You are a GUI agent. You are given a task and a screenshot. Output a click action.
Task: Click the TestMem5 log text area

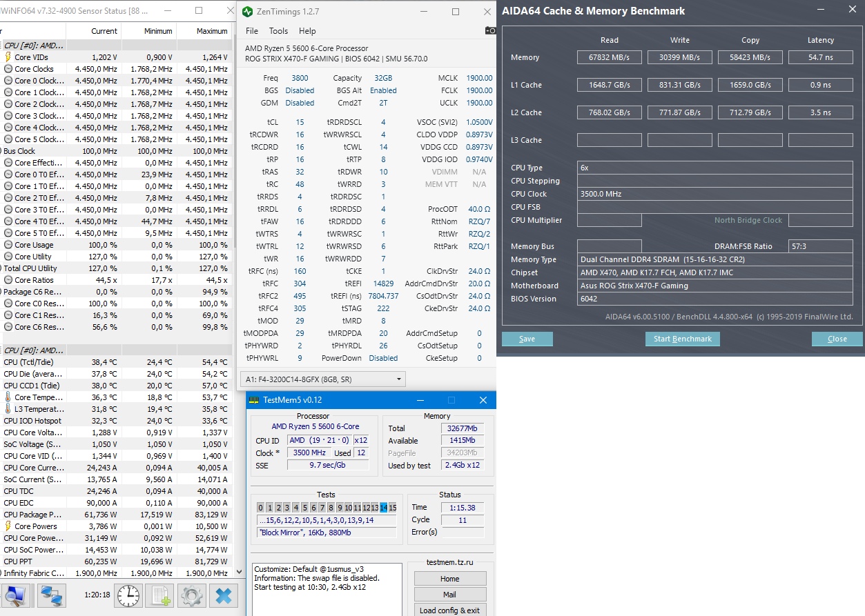[x=327, y=589]
